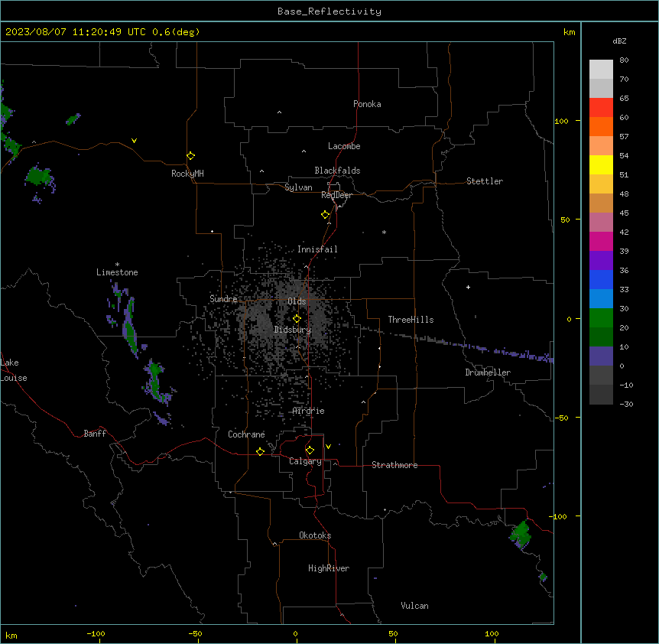Click the Blackfalds label
Viewport: 659px width, 644px height.
coord(337,171)
